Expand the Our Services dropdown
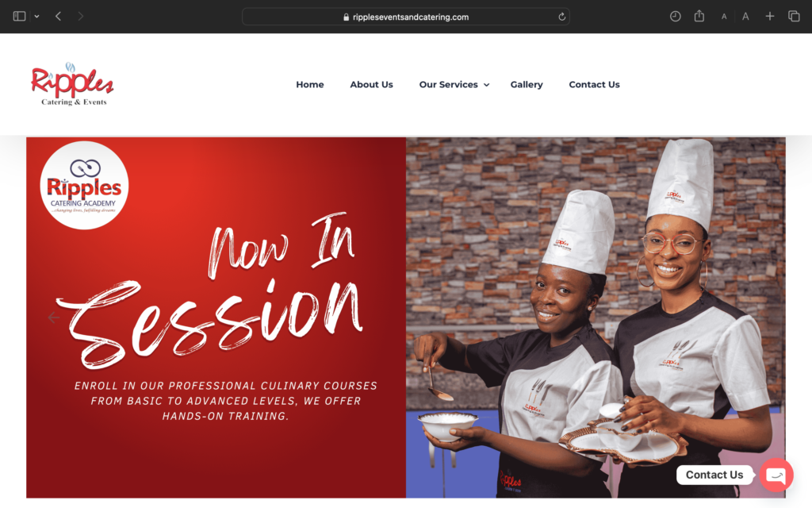812x508 pixels. [x=454, y=84]
